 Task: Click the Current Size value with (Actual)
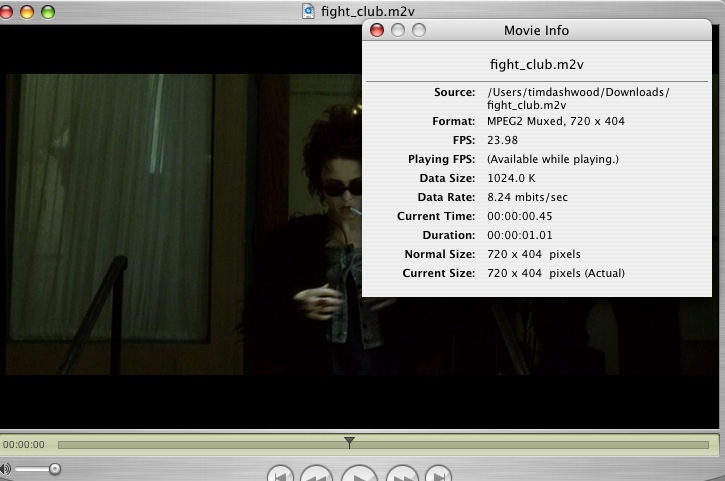click(x=556, y=273)
